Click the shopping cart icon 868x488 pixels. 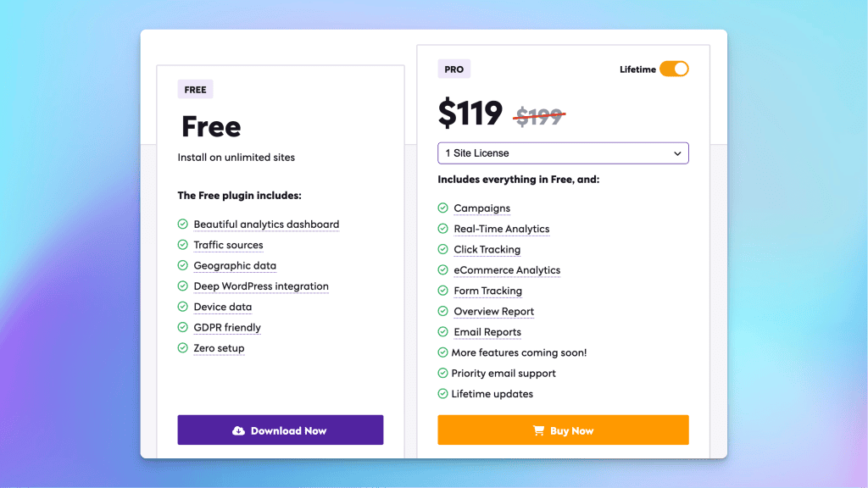pos(538,430)
